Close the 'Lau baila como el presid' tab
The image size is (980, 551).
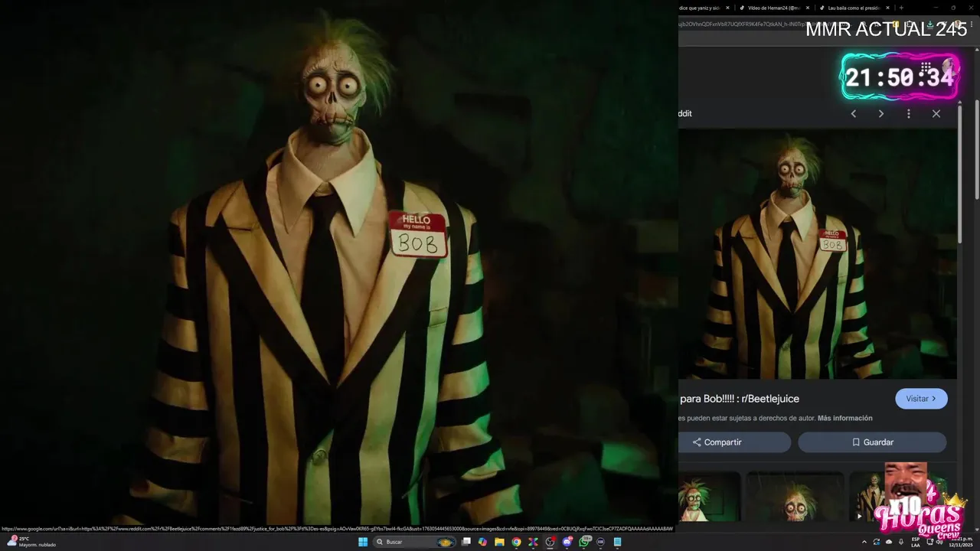click(888, 8)
